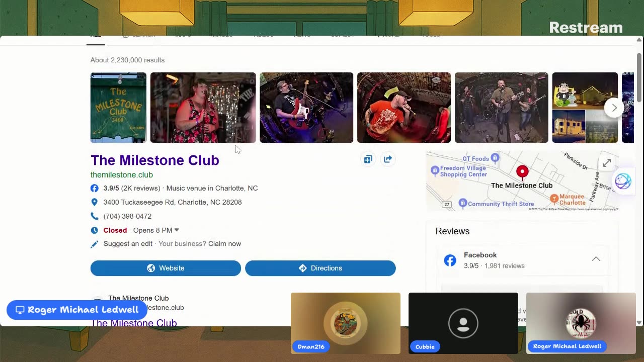This screenshot has width=644, height=362.
Task: Open the red guitar player photo
Action: click(x=306, y=108)
